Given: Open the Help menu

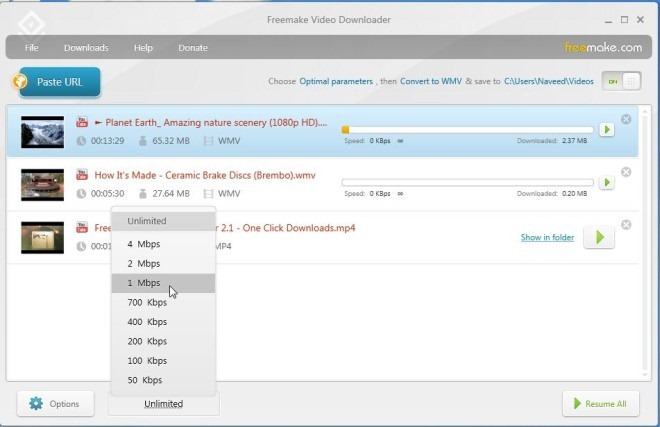Looking at the screenshot, I should coord(143,48).
